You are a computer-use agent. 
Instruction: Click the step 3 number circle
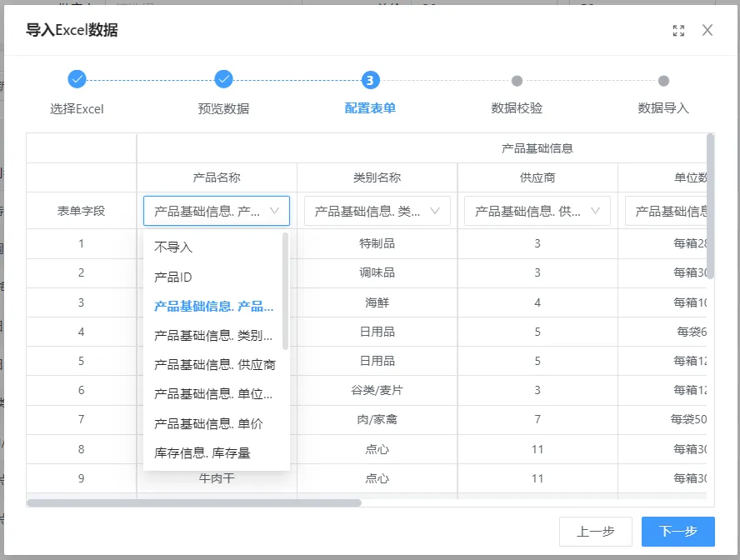[371, 80]
